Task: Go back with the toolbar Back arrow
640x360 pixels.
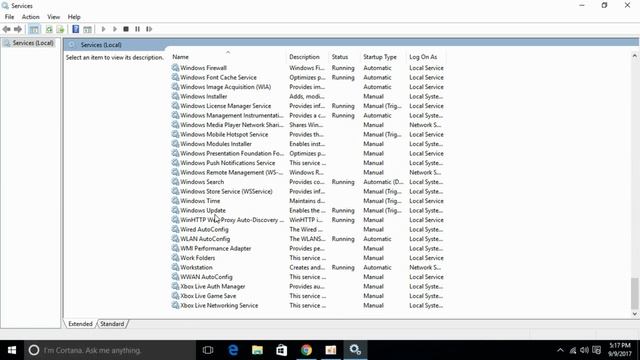Action: [x=7, y=29]
